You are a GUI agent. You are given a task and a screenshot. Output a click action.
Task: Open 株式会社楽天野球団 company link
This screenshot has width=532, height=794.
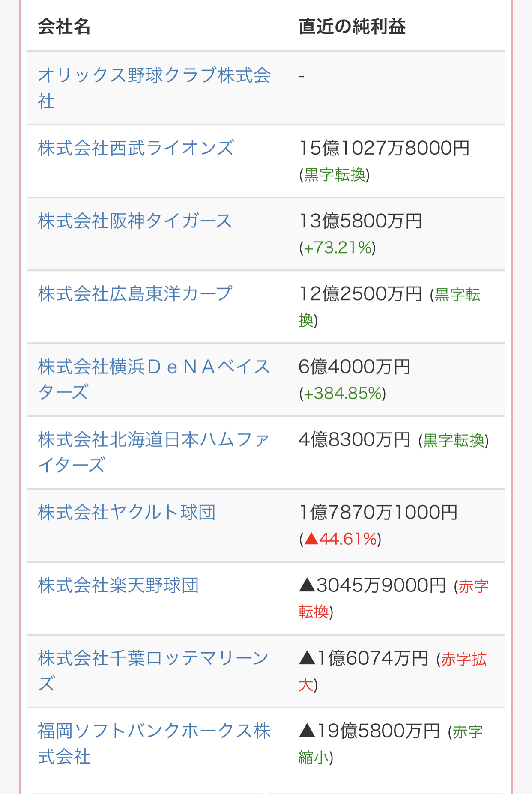pos(118,585)
